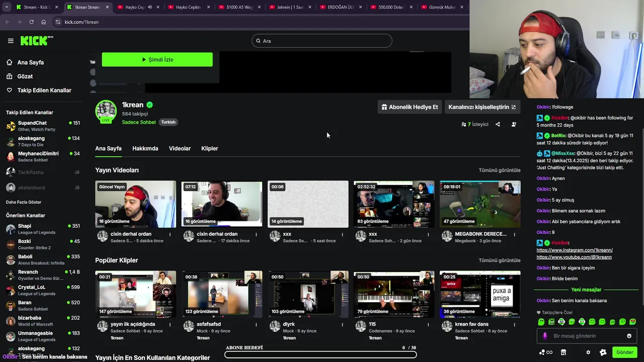Viewport: 644px width, 362px height.
Task: Open the 07:12 video thumbnail
Action: (x=222, y=204)
